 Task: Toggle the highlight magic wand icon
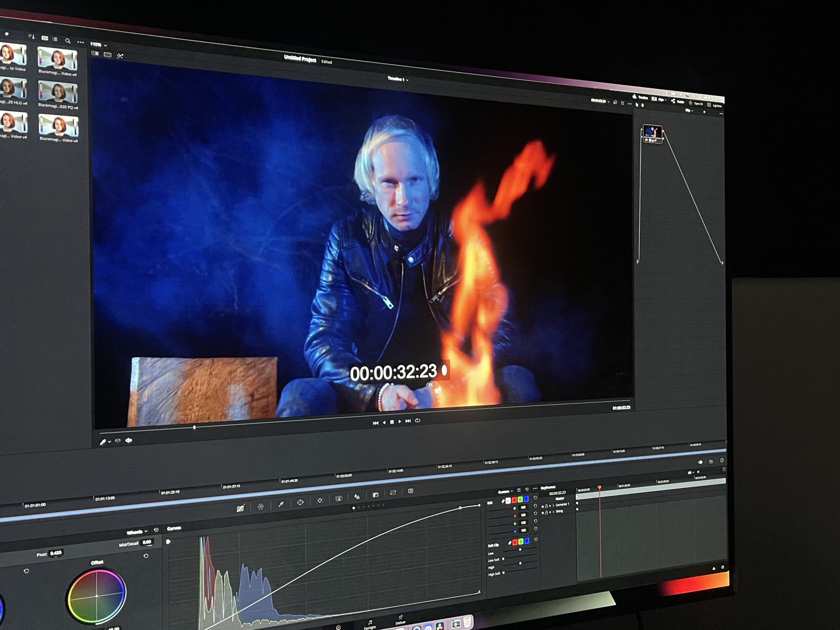pyautogui.click(x=120, y=56)
